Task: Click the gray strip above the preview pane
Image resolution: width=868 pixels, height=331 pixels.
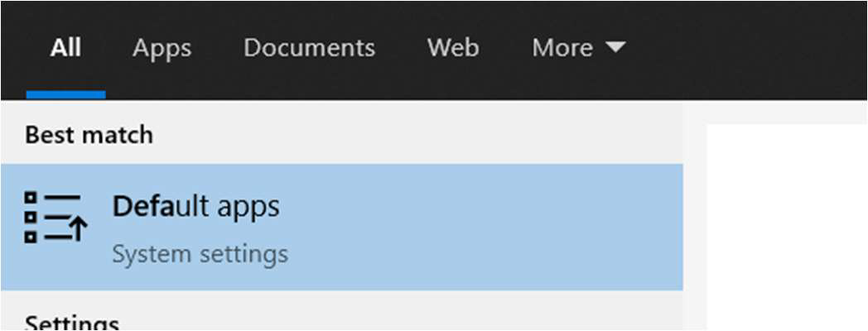Action: pos(779,112)
